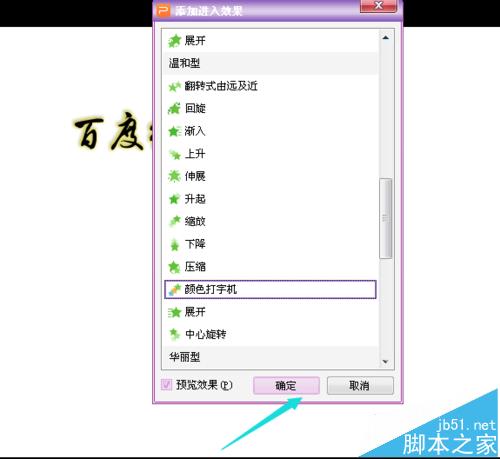This screenshot has height=459, width=500.
Task: Choose the 缩放 effect star icon
Action: point(174,222)
